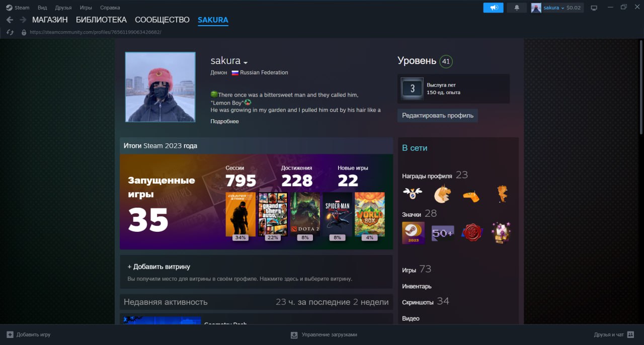This screenshot has width=644, height=345.
Task: Open the Steam menu
Action: pos(22,8)
